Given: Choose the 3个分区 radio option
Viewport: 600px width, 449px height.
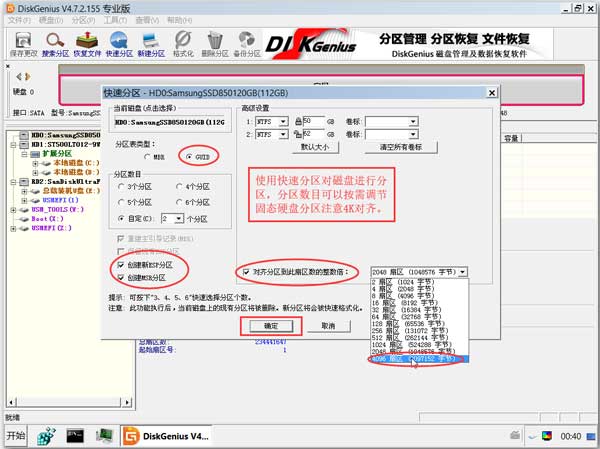Looking at the screenshot, I should (x=121, y=186).
